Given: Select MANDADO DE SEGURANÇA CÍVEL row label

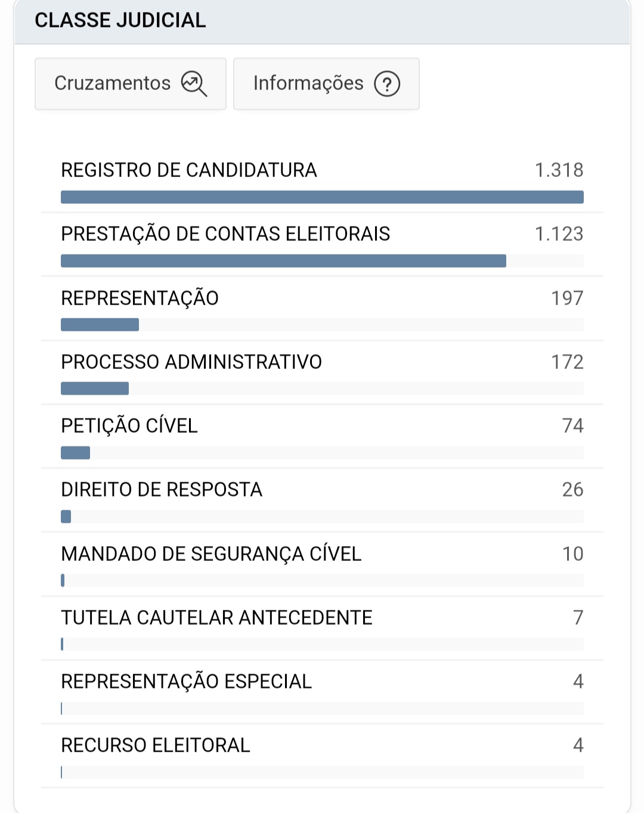Looking at the screenshot, I should pos(211,554).
